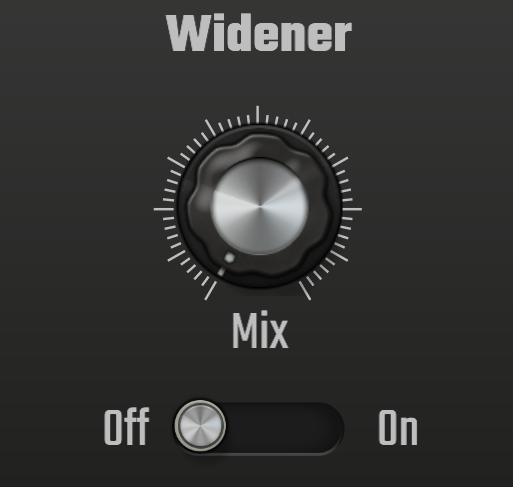Click the long right tick of knob scale
This screenshot has height=487, width=513.
coord(352,209)
